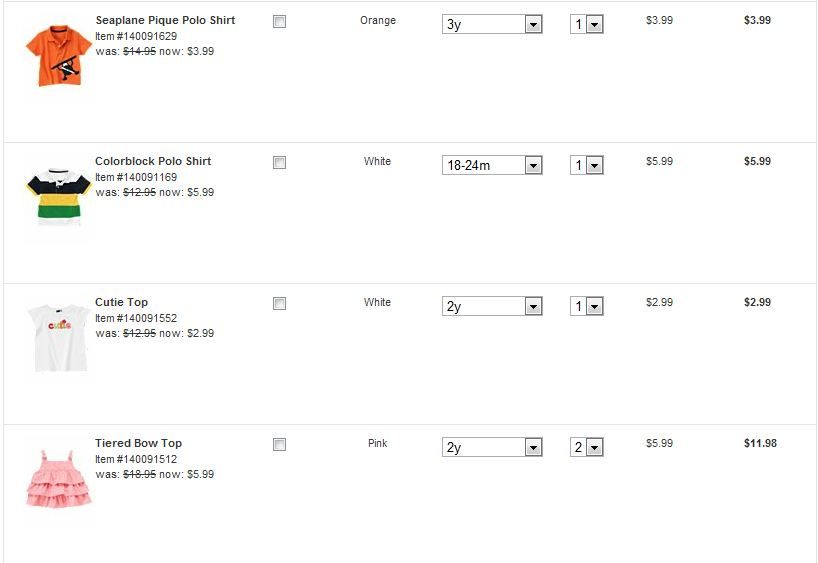Open size dropdown for Cutie Top

coord(492,306)
